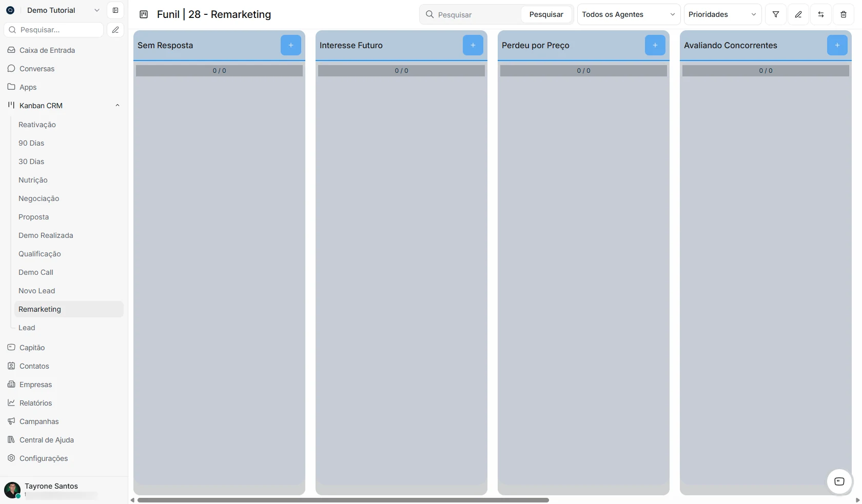
Task: Click the Central de Ajuda books icon
Action: pyautogui.click(x=11, y=440)
